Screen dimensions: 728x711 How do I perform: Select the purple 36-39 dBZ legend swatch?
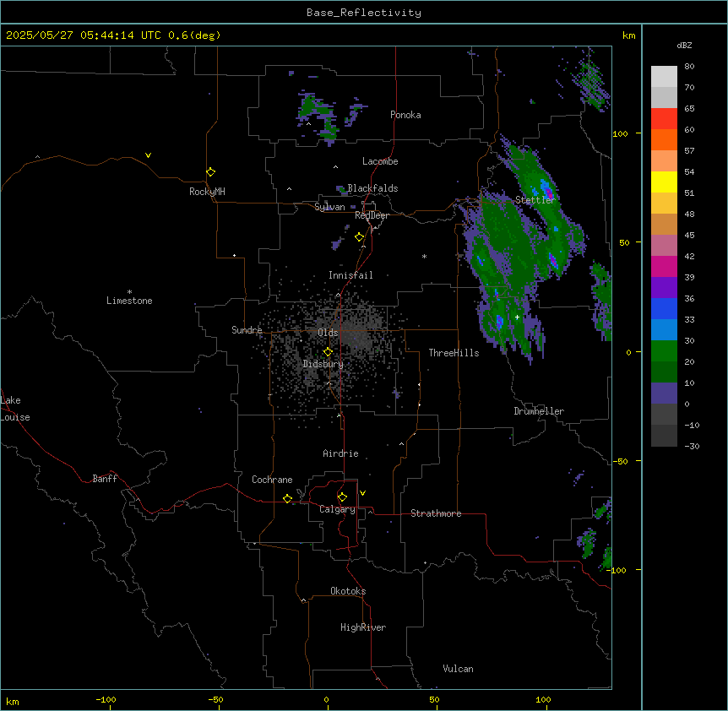[x=664, y=287]
